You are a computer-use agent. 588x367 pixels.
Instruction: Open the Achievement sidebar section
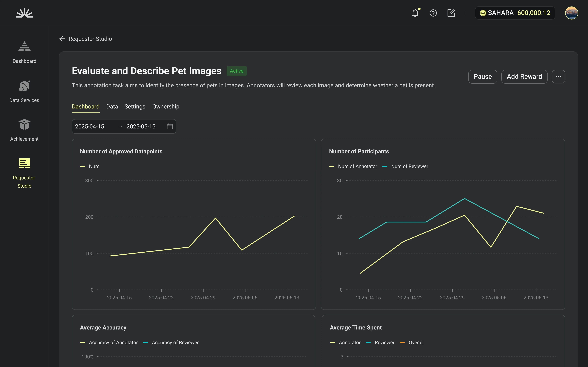pos(24,130)
